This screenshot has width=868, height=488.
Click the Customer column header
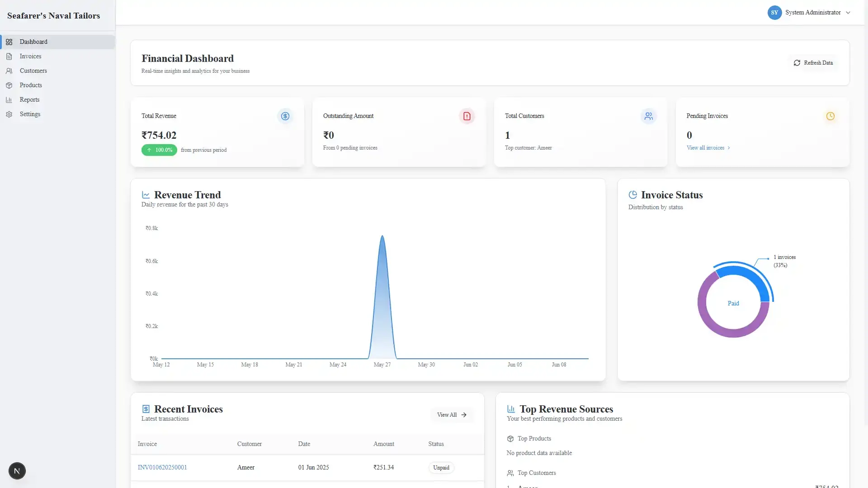[x=250, y=444]
